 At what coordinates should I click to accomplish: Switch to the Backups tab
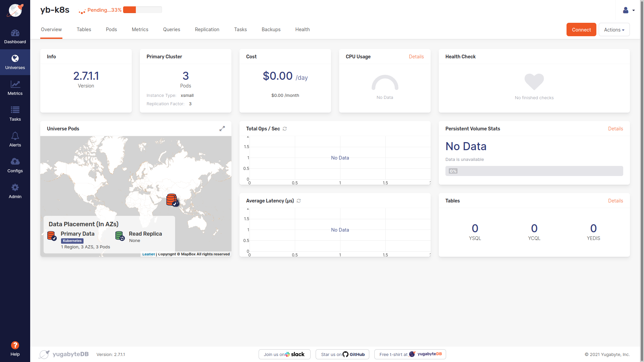(x=271, y=29)
